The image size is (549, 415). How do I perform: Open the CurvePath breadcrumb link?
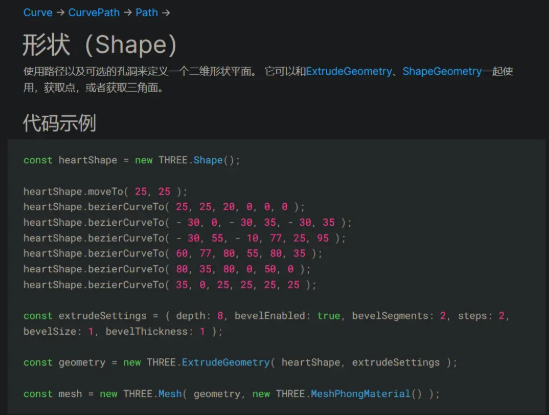pyautogui.click(x=94, y=13)
